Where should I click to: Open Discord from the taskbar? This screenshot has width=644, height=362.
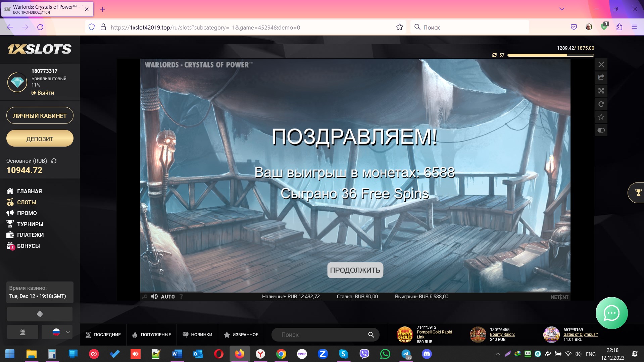(x=427, y=354)
